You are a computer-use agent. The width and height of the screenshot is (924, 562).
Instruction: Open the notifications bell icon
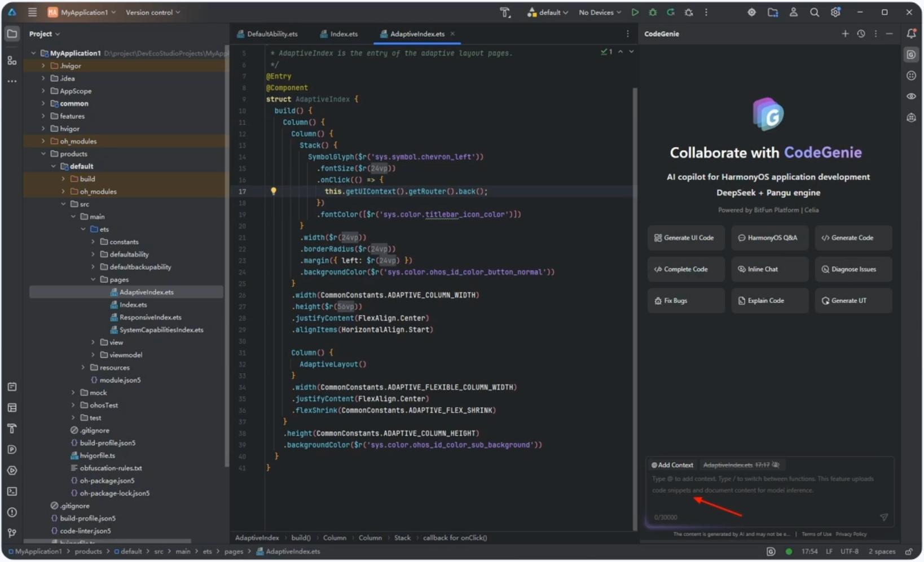(x=911, y=34)
